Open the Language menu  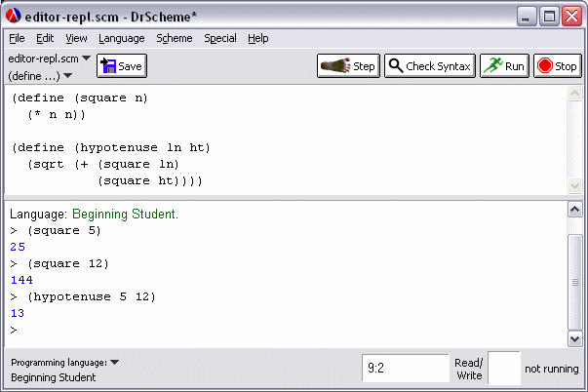122,38
